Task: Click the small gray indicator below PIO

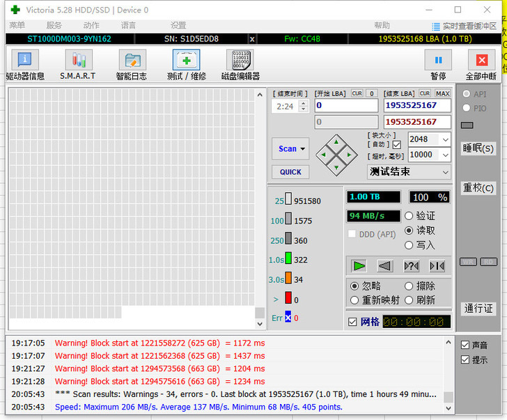Action: tap(467, 125)
